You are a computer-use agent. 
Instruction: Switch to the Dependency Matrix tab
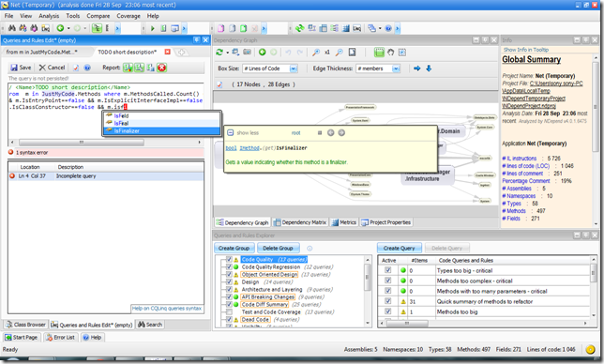300,222
